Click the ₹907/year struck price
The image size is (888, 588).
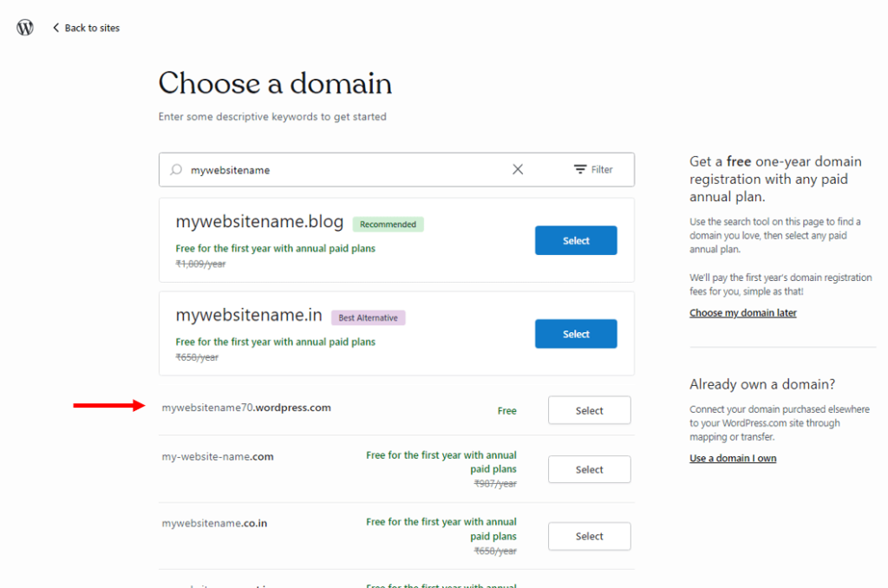click(495, 483)
